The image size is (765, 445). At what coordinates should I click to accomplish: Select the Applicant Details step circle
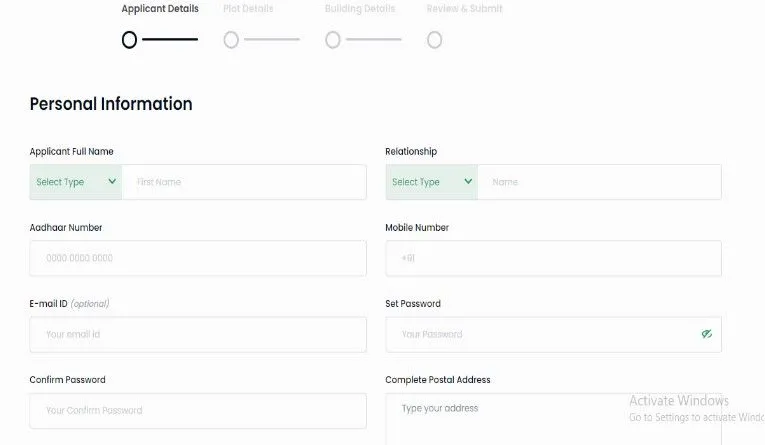pyautogui.click(x=129, y=40)
